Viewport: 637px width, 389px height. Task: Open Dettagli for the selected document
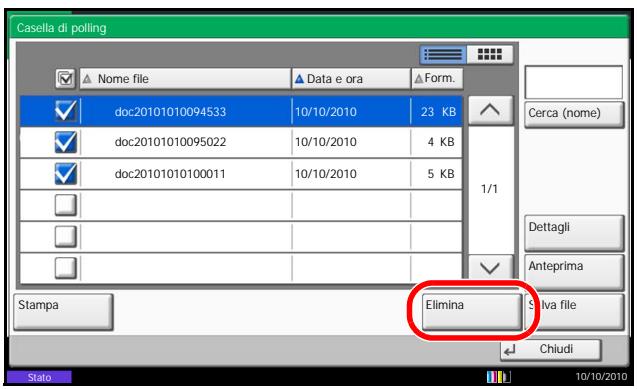[574, 233]
